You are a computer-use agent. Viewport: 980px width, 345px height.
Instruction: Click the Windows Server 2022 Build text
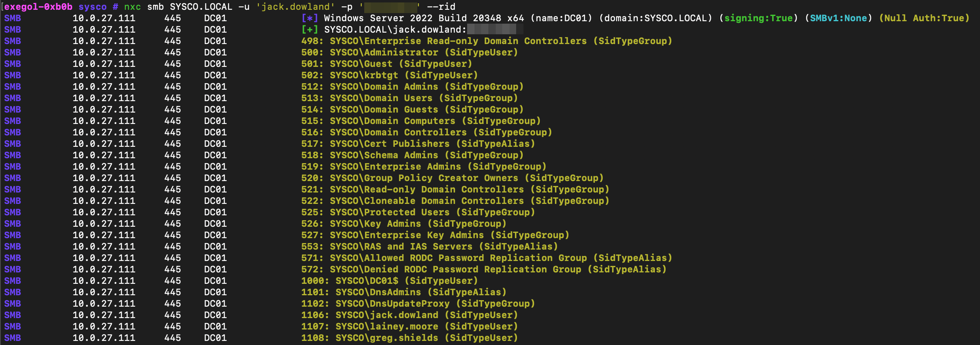tap(412, 18)
